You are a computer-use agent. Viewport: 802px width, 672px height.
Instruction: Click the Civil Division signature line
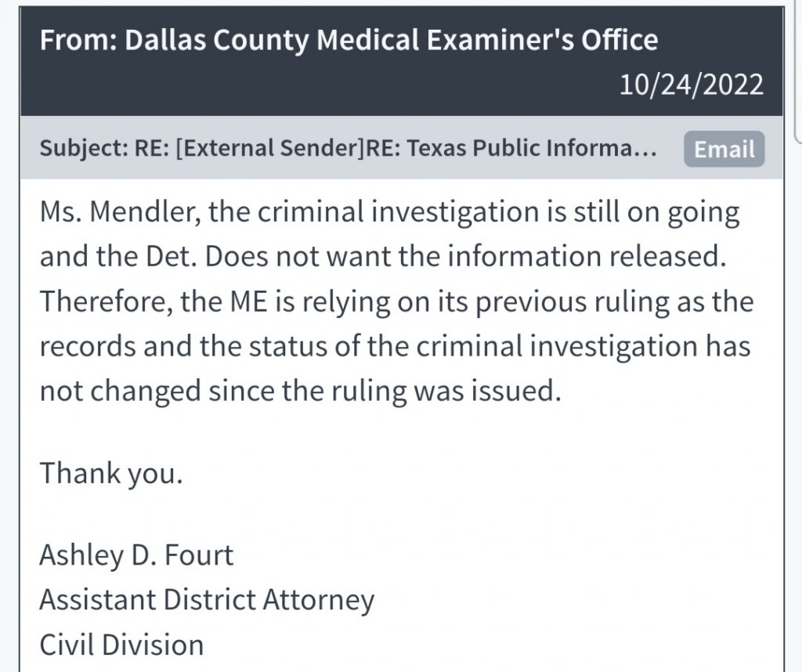tap(121, 645)
